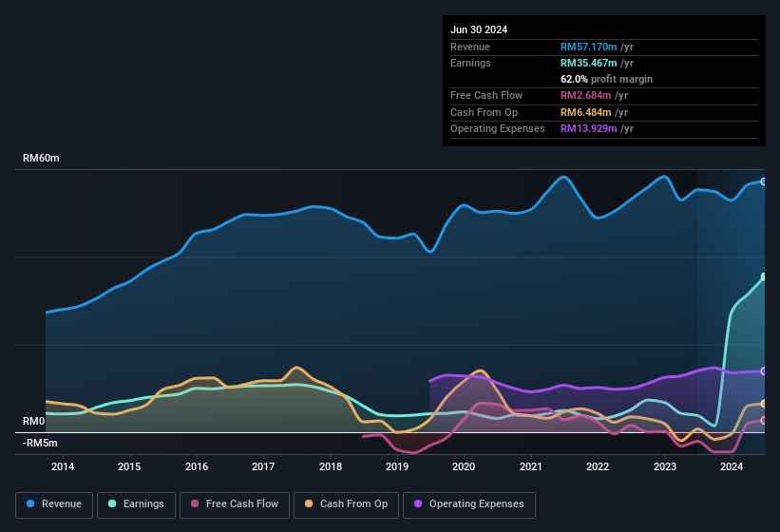Toggle the Free Cash Flow legend button
This screenshot has width=780, height=532.
click(235, 504)
